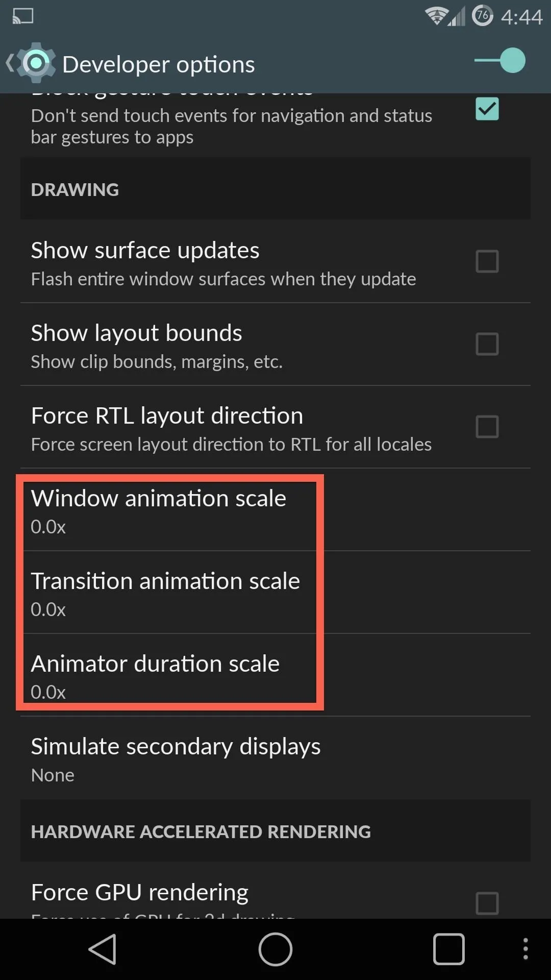Tap the Android back navigation button
This screenshot has width=551, height=980.
[x=103, y=949]
